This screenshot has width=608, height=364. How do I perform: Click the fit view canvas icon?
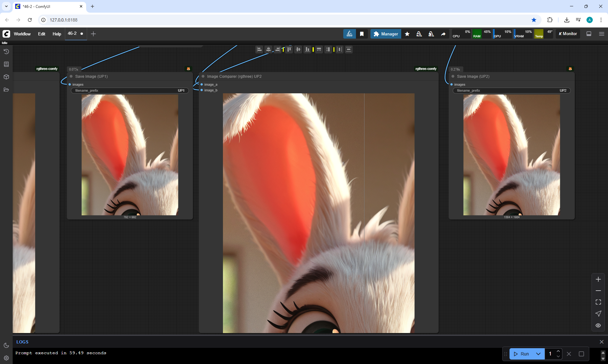pyautogui.click(x=598, y=302)
